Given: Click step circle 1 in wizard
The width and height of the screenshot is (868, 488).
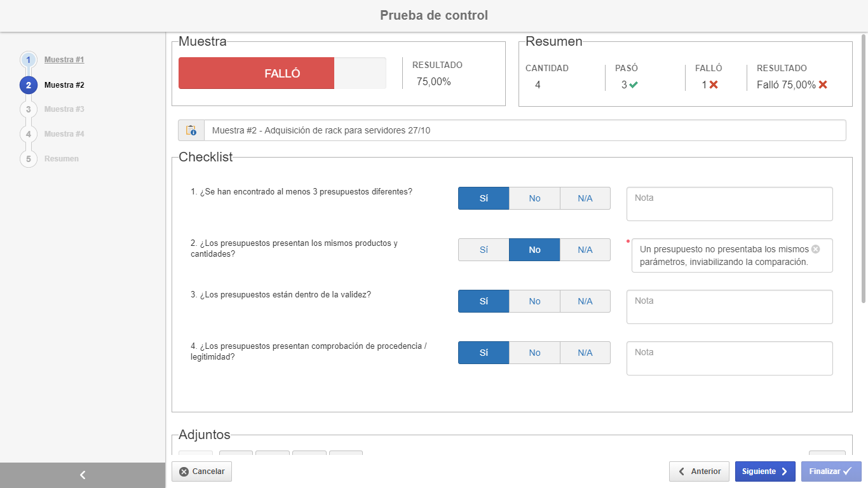Looking at the screenshot, I should pos(29,60).
